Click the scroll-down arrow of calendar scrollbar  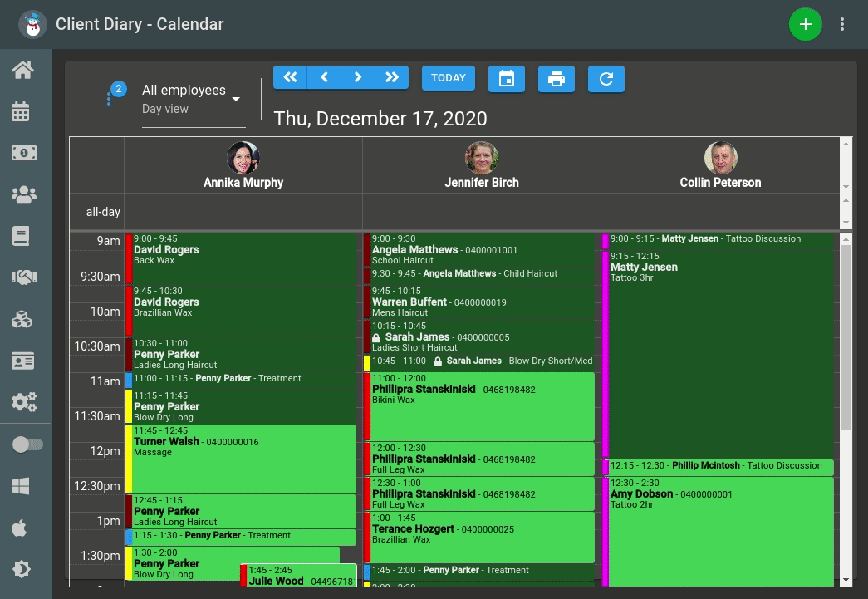[x=846, y=580]
